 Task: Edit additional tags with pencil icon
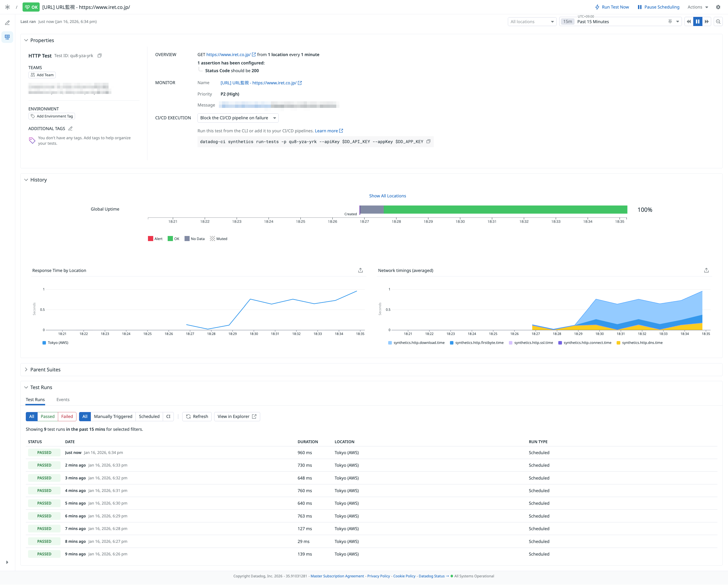click(71, 129)
